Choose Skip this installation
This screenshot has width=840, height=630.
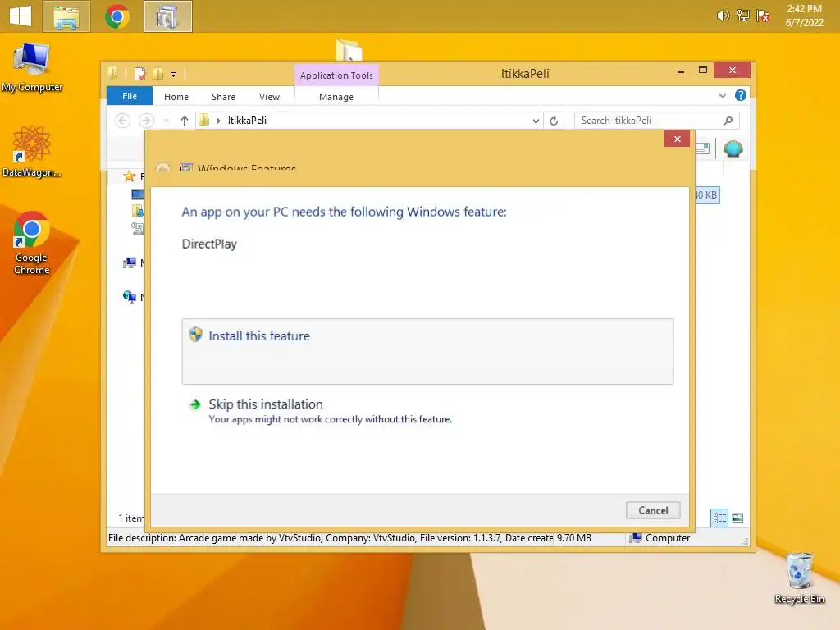pos(321,411)
